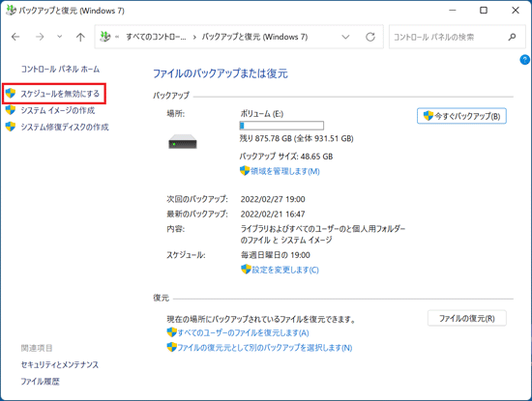
Task: Go back with the left arrow button
Action: tap(15, 37)
